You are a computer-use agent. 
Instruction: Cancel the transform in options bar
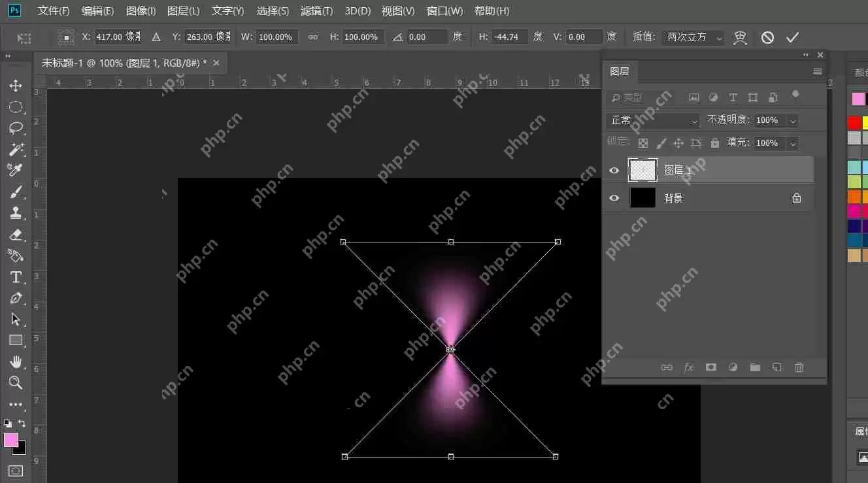(x=767, y=37)
